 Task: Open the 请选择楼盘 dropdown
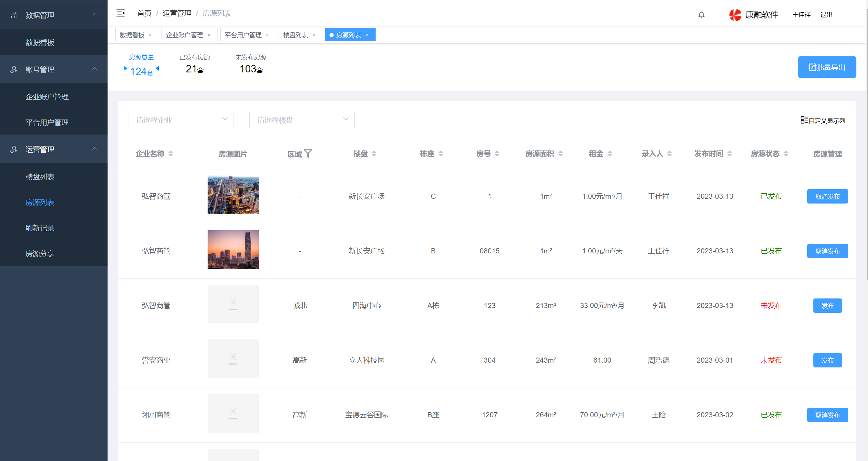pyautogui.click(x=302, y=120)
